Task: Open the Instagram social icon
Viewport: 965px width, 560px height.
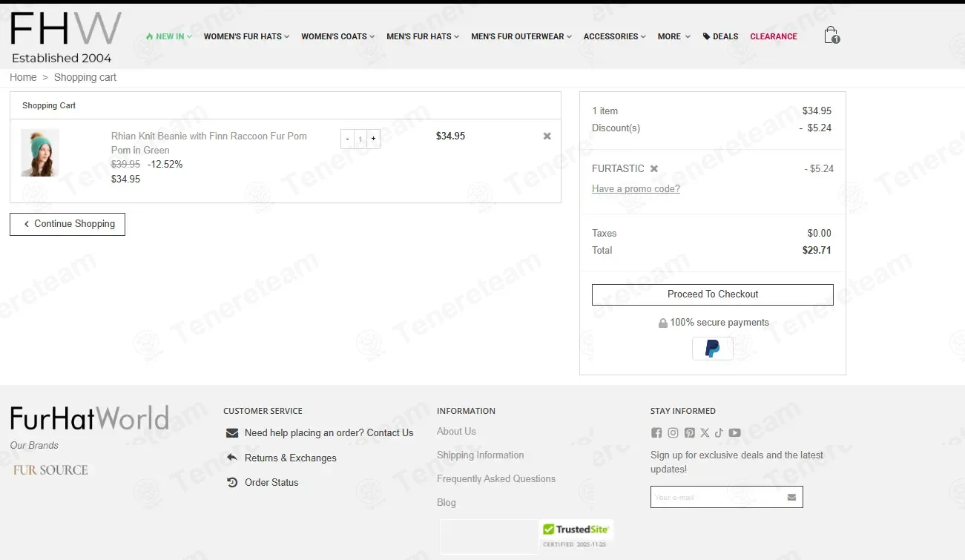Action: tap(673, 432)
